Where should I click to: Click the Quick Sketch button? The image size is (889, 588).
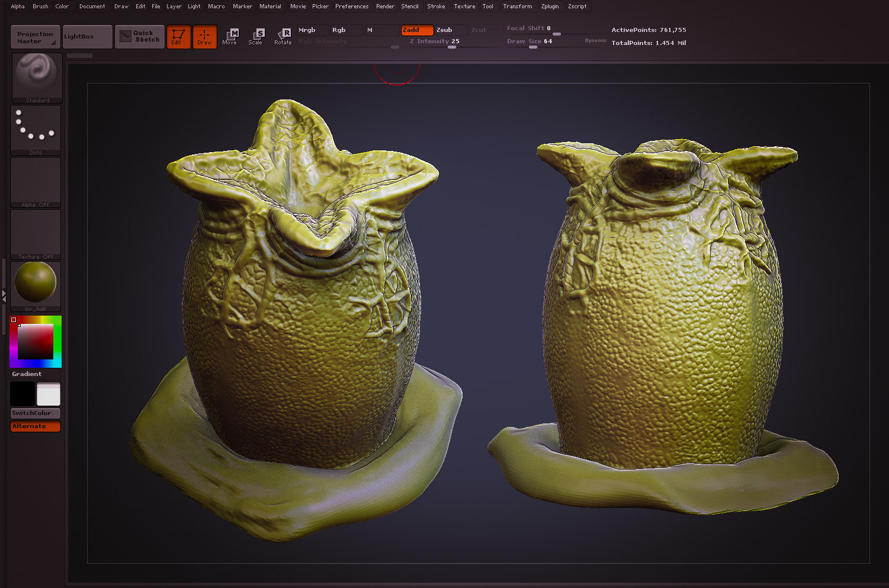140,36
